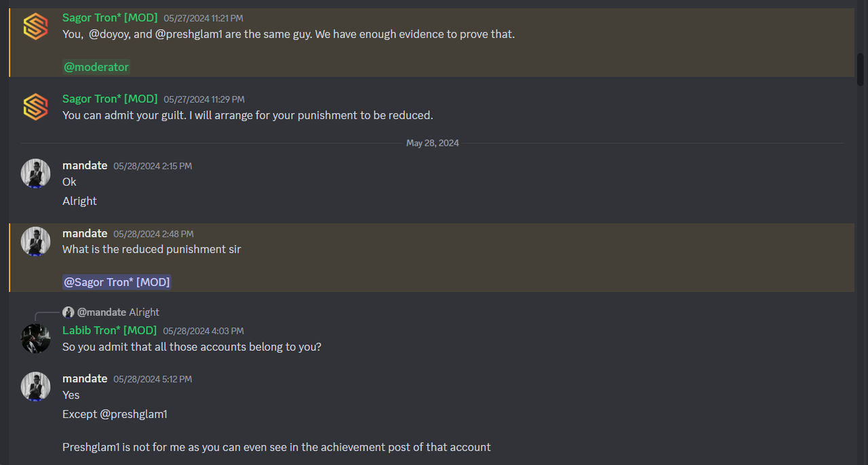868x465 pixels.
Task: Click the Labib Tron* [MOD] username
Action: (x=109, y=330)
